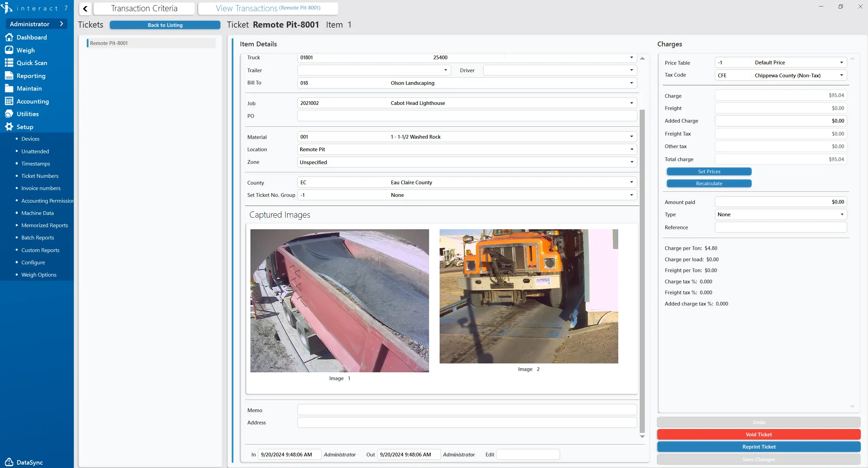The height and width of the screenshot is (468, 868).
Task: Click the Set Prices button
Action: [708, 171]
